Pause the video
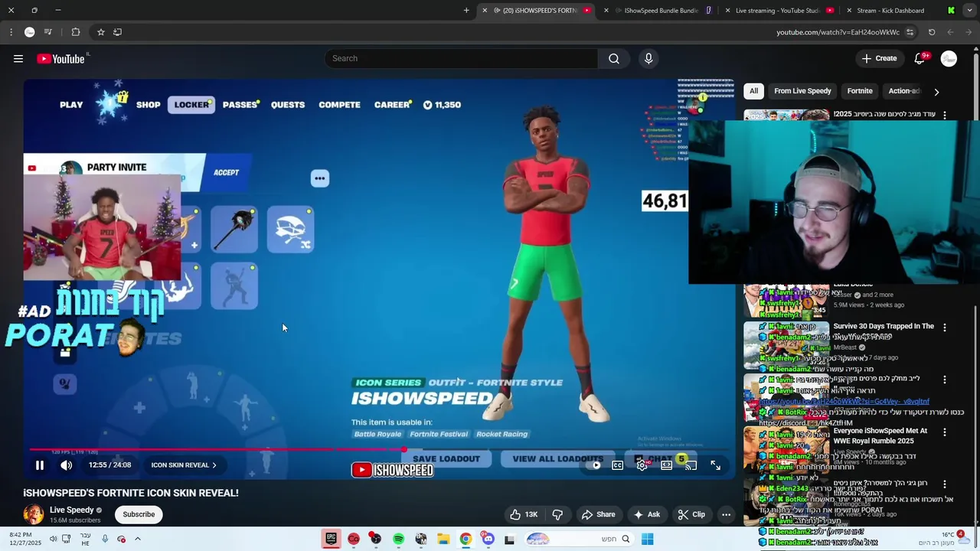 click(x=40, y=465)
